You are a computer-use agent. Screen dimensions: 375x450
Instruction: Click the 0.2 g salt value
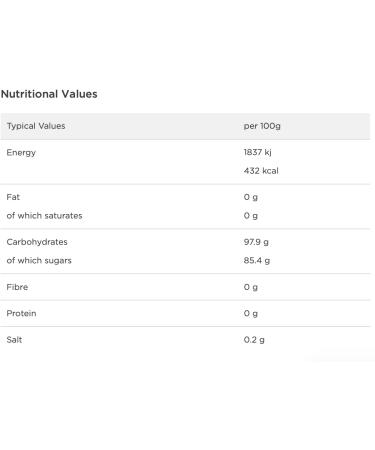coord(254,340)
